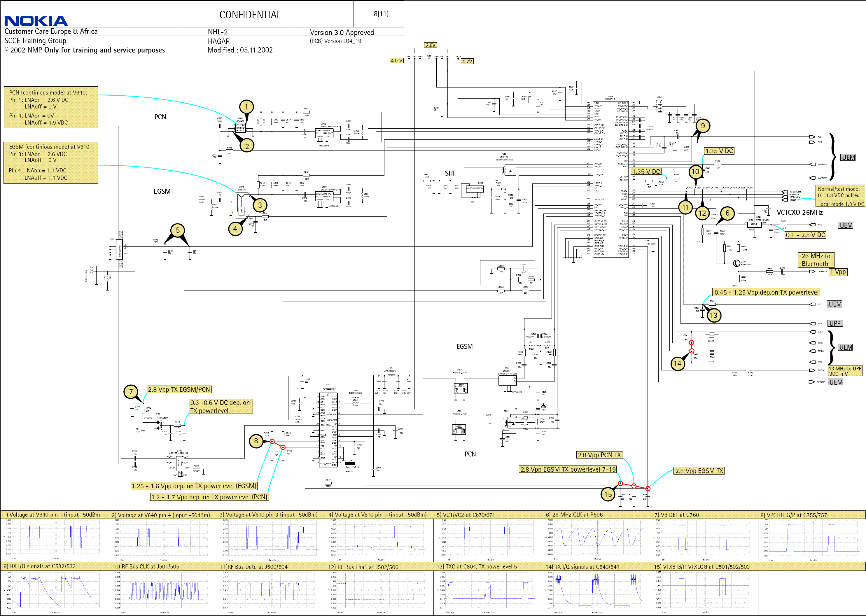866x616 pixels.
Task: Click the page number 8(11)
Action: click(381, 14)
